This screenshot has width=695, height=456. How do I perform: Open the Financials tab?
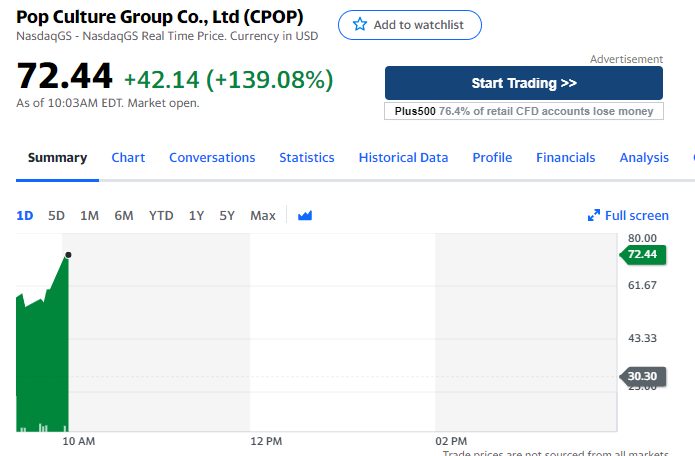click(x=566, y=158)
